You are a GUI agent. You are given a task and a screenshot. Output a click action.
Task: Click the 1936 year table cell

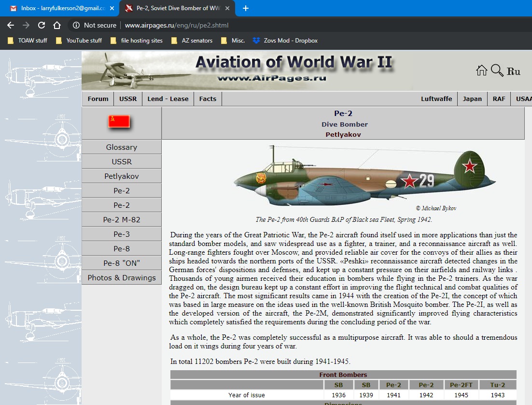pos(338,395)
